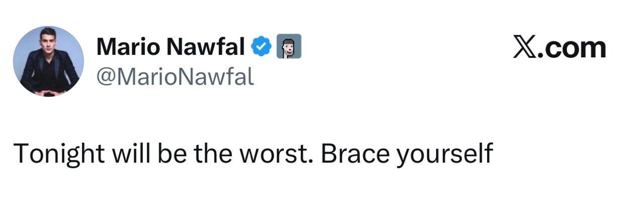Click the clasped hands in the profile photo
This screenshot has width=644, height=210.
[49, 92]
